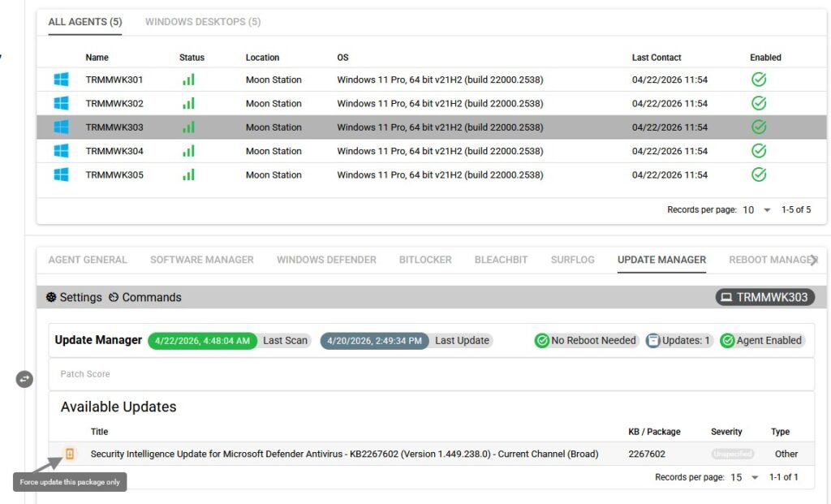Click the Last Update timestamp badge

tap(375, 341)
